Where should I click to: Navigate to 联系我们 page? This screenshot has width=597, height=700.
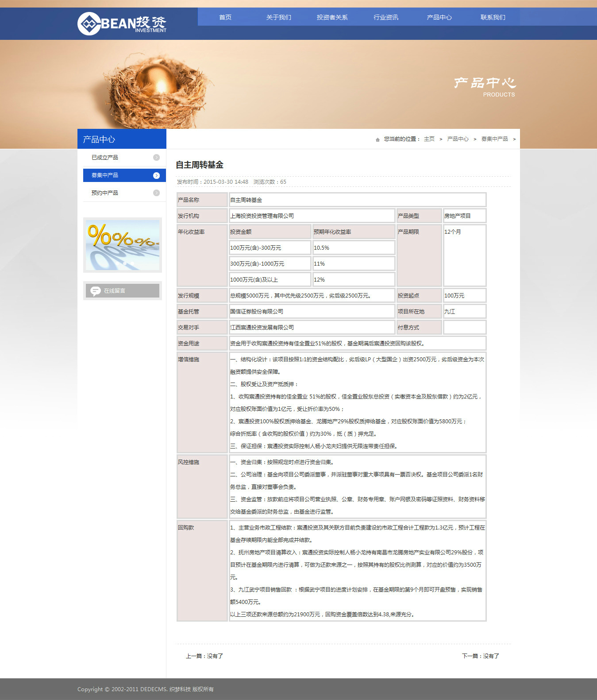coord(493,17)
